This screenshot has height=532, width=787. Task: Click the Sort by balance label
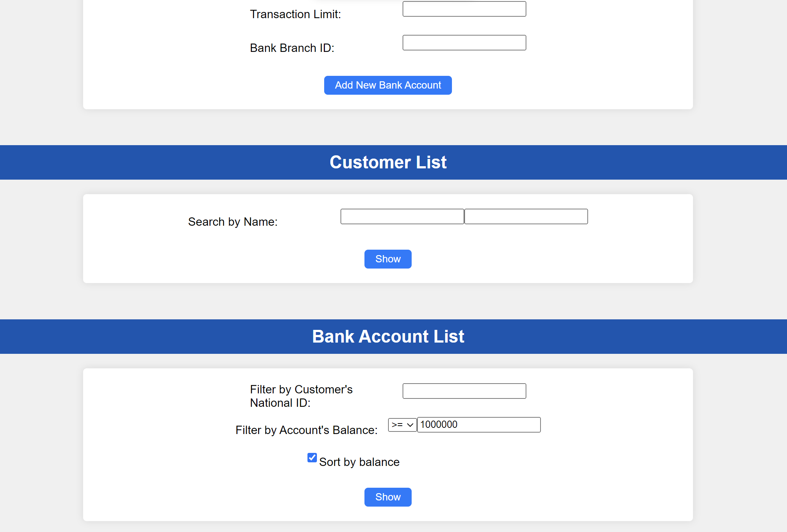tap(359, 462)
